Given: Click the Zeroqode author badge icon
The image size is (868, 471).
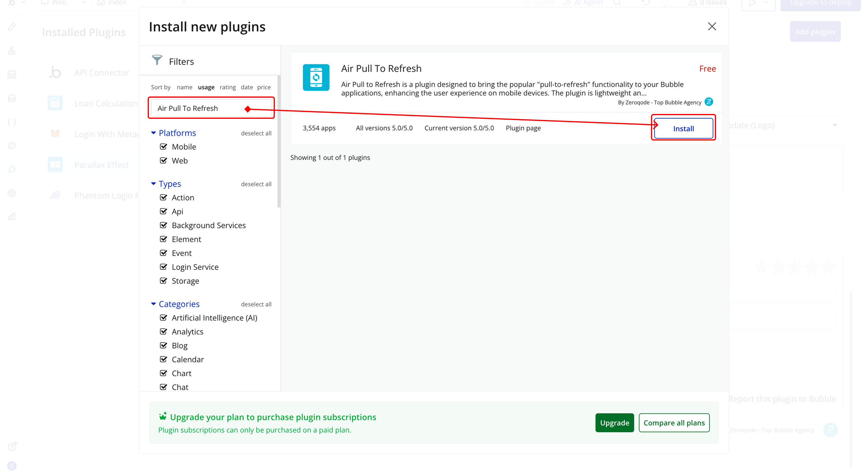Looking at the screenshot, I should [x=709, y=102].
